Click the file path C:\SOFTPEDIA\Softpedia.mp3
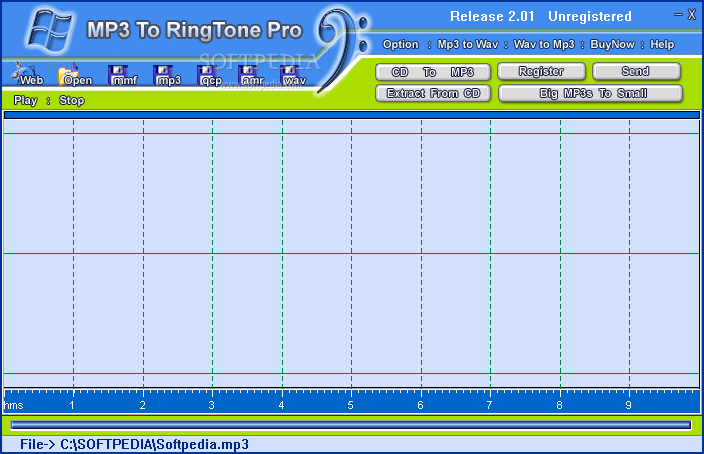Image resolution: width=704 pixels, height=454 pixels. pos(154,445)
